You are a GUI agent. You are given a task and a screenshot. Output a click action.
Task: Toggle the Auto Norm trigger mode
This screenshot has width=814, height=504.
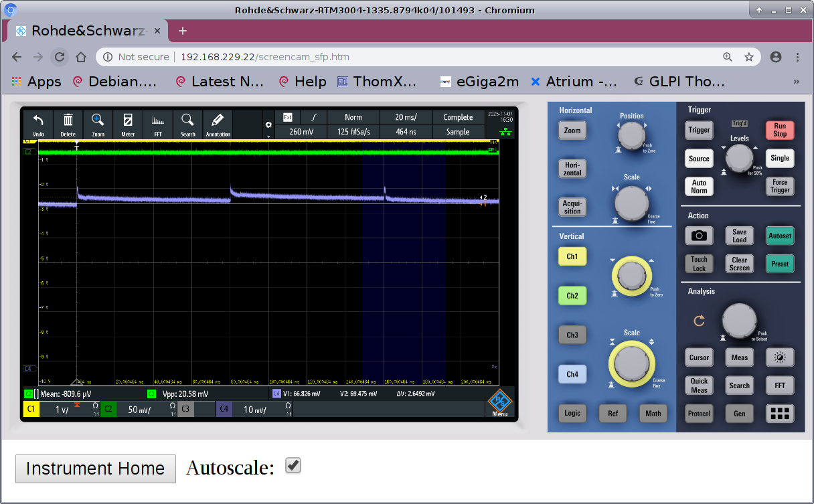click(699, 186)
